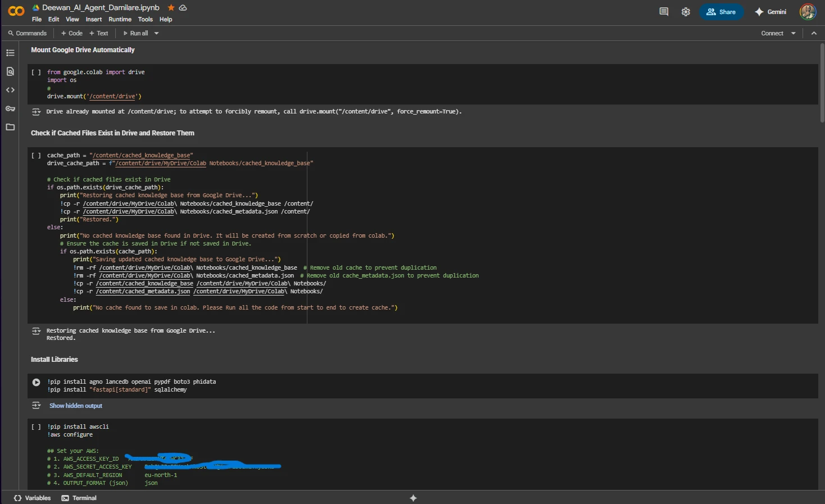Click the '!aws configure' code line
The width and height of the screenshot is (825, 504).
(x=70, y=435)
